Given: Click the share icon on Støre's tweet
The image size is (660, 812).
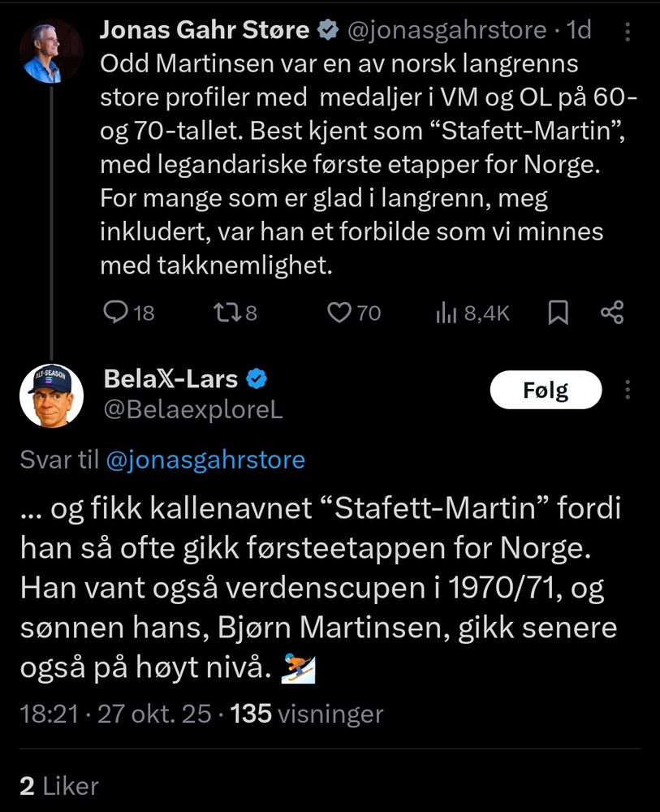Looking at the screenshot, I should (x=611, y=313).
